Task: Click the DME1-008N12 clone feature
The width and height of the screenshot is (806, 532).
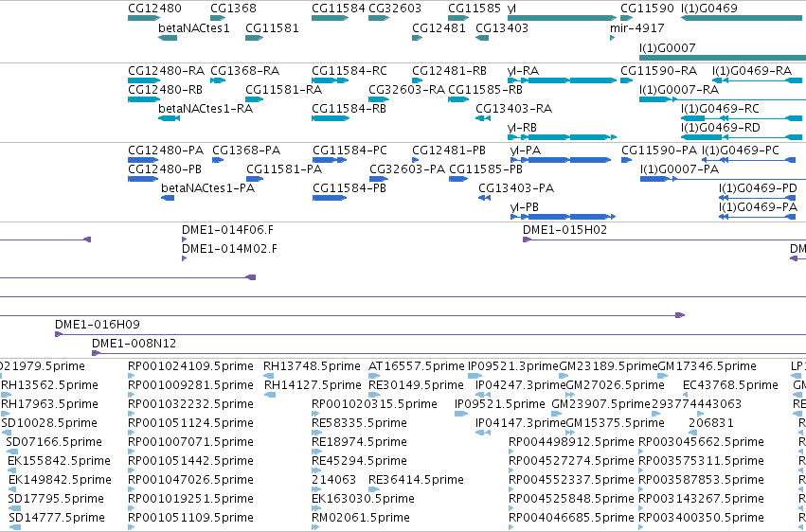Action: coord(449,353)
